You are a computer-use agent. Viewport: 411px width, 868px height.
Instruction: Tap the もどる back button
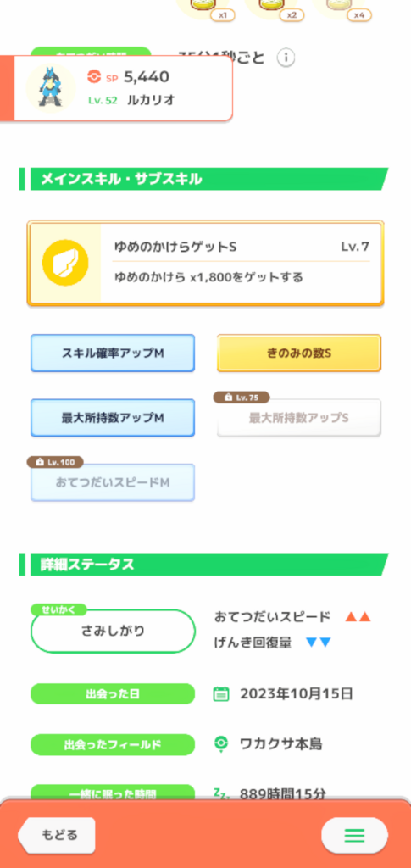click(57, 835)
